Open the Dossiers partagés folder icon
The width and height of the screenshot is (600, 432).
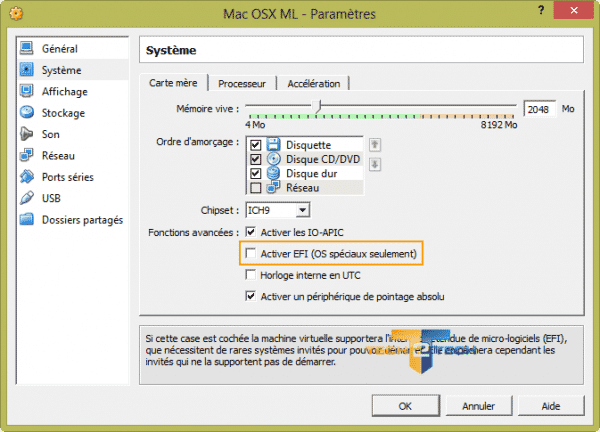click(26, 220)
